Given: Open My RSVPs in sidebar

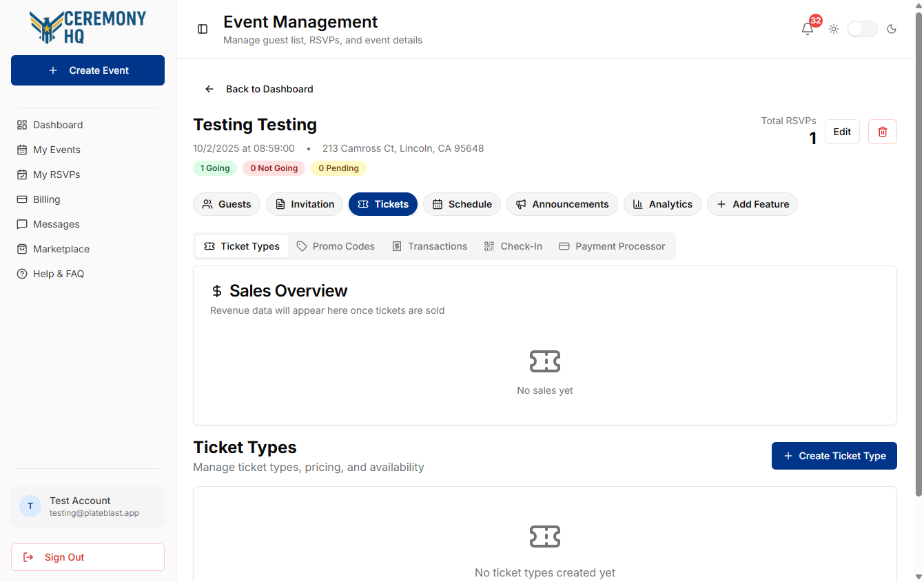Looking at the screenshot, I should 88,174.
